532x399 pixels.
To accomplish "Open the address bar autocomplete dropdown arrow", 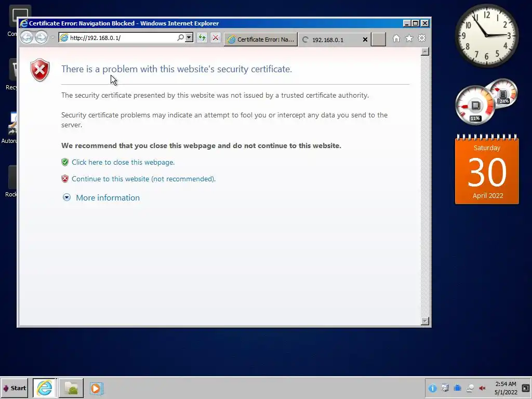I will point(189,37).
